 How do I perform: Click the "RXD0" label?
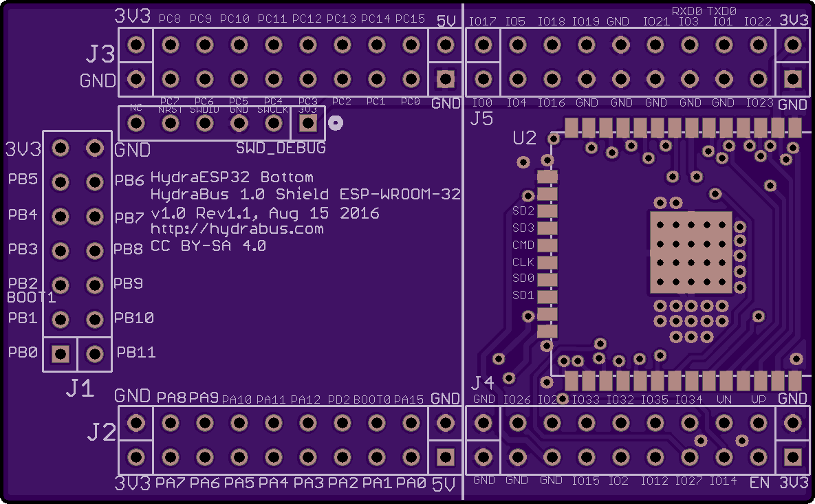click(688, 11)
